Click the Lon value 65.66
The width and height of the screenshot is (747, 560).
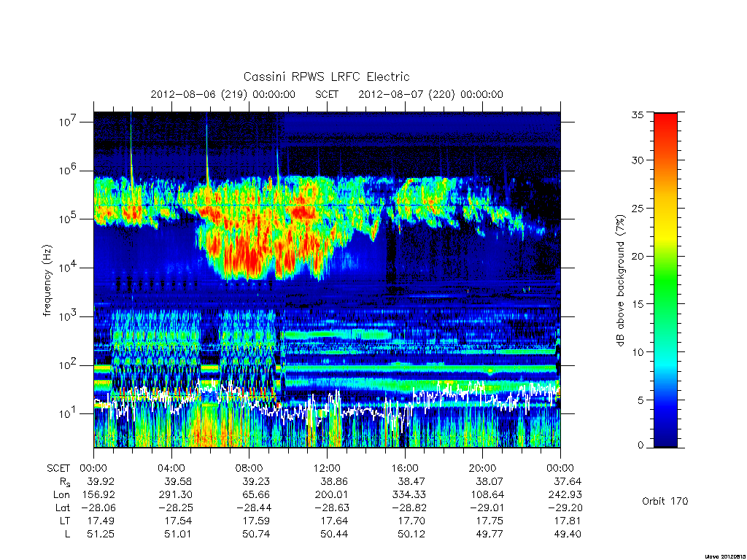(256, 494)
